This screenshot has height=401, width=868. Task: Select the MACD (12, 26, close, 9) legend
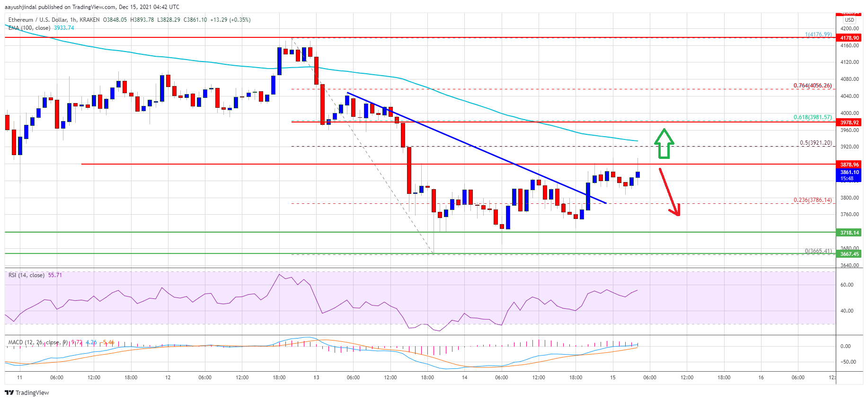click(x=38, y=342)
